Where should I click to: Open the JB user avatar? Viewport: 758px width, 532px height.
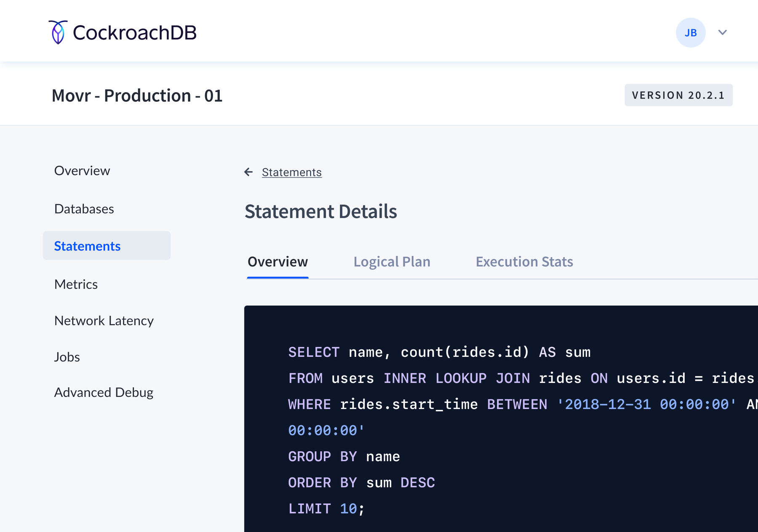coord(691,32)
